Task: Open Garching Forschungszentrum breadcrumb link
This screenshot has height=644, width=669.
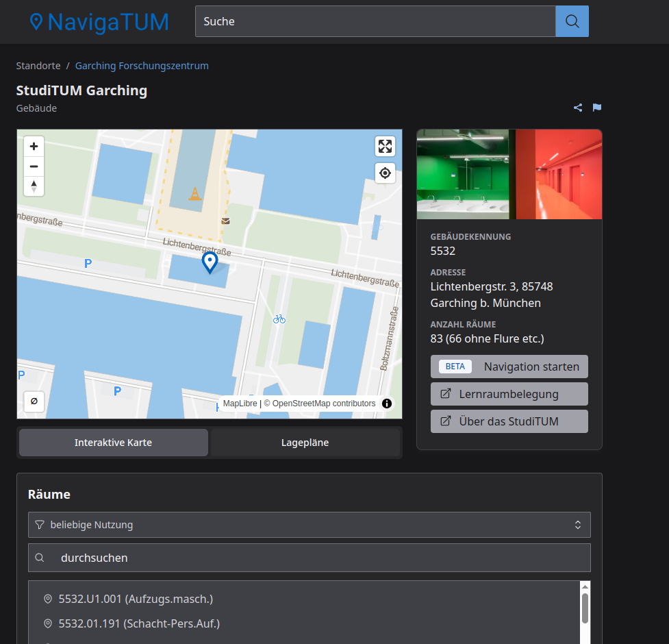Action: [142, 66]
